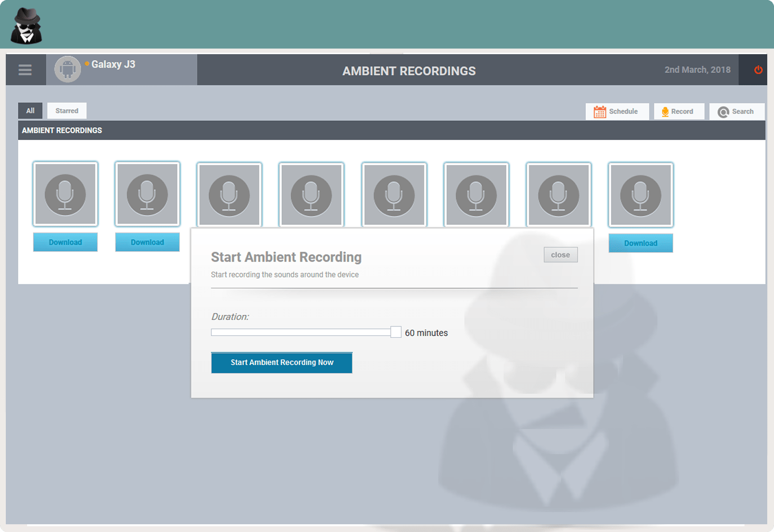Click the spy logo in header

tap(26, 26)
